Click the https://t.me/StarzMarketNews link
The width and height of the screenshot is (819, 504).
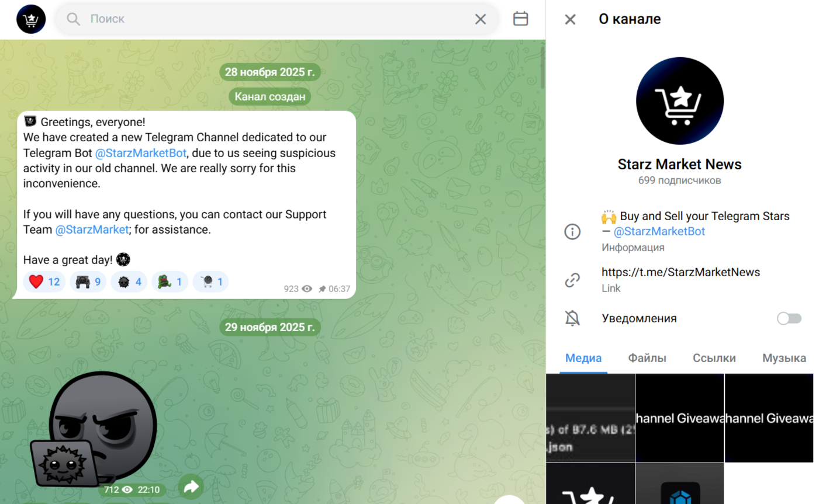pos(681,272)
